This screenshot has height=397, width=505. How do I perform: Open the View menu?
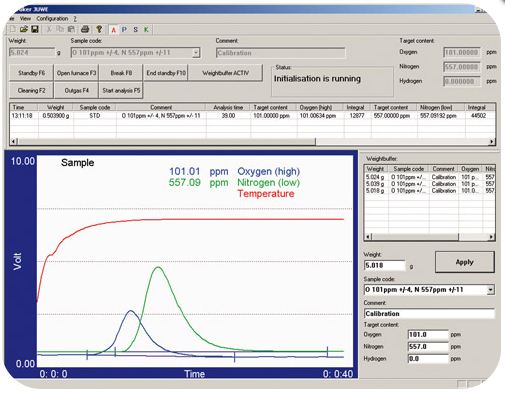25,18
